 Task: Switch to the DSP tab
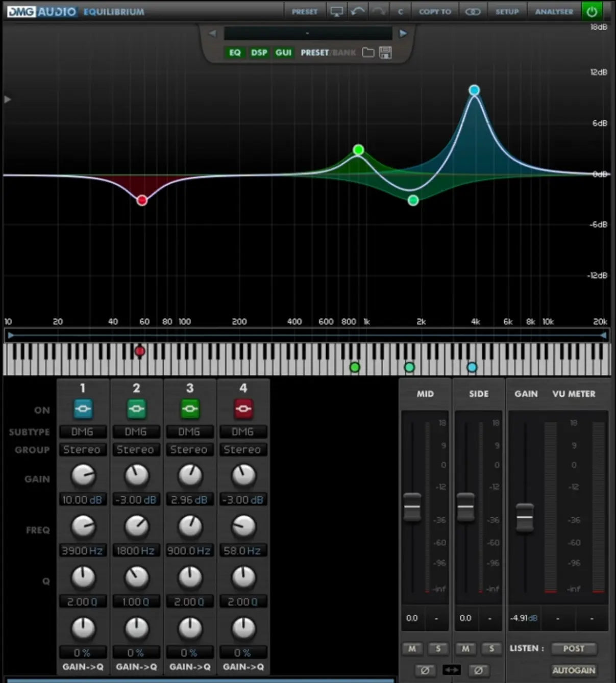pyautogui.click(x=259, y=53)
